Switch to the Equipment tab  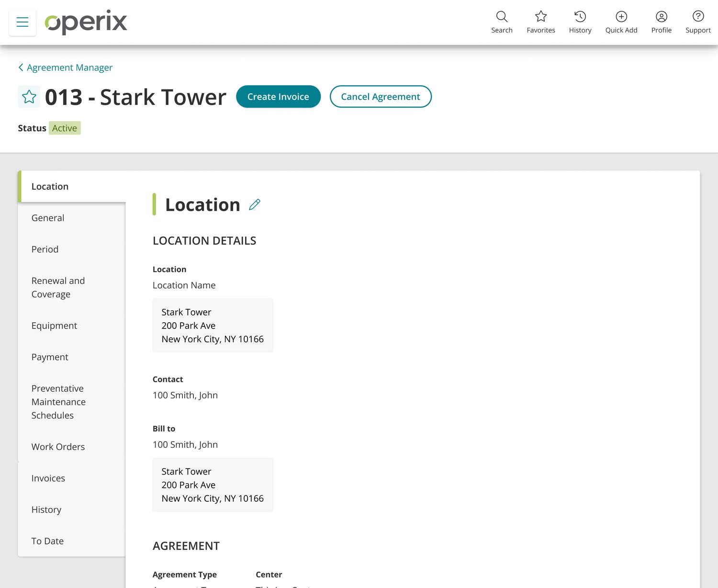72,326
